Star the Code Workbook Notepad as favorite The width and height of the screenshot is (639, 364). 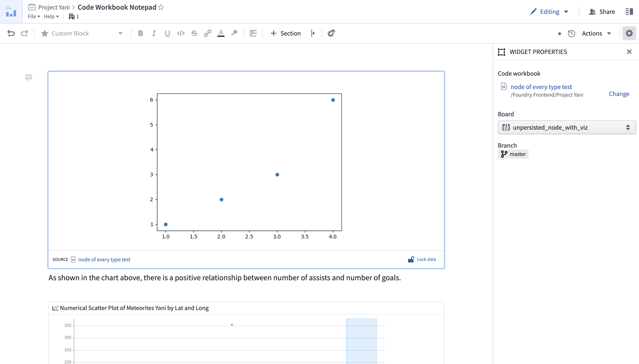(x=161, y=7)
